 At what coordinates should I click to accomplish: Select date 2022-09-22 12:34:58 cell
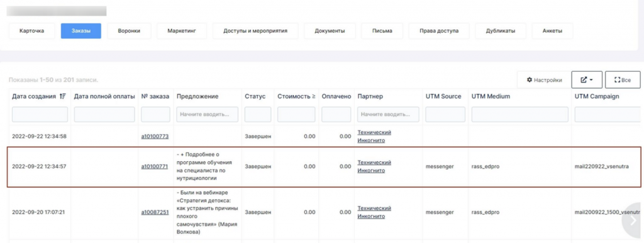(x=40, y=137)
